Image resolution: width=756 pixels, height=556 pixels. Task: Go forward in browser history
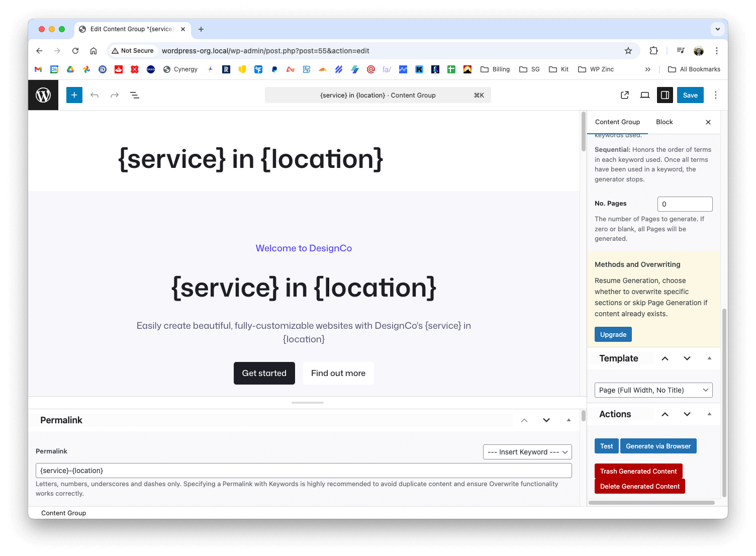point(57,51)
